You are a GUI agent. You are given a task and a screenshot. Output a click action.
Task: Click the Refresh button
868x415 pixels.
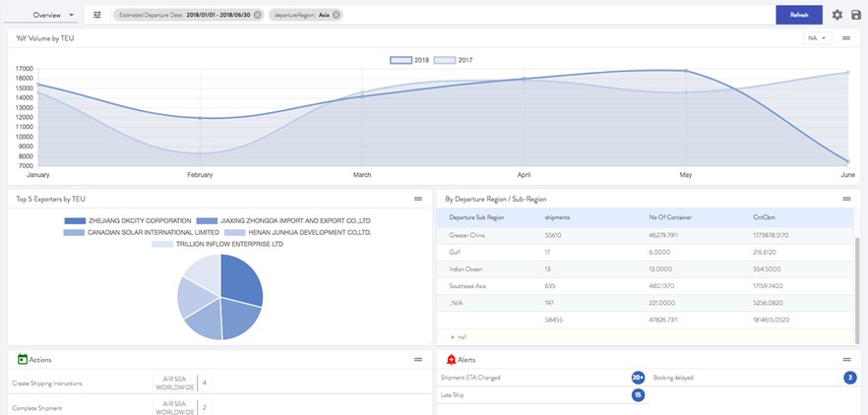[x=798, y=15]
